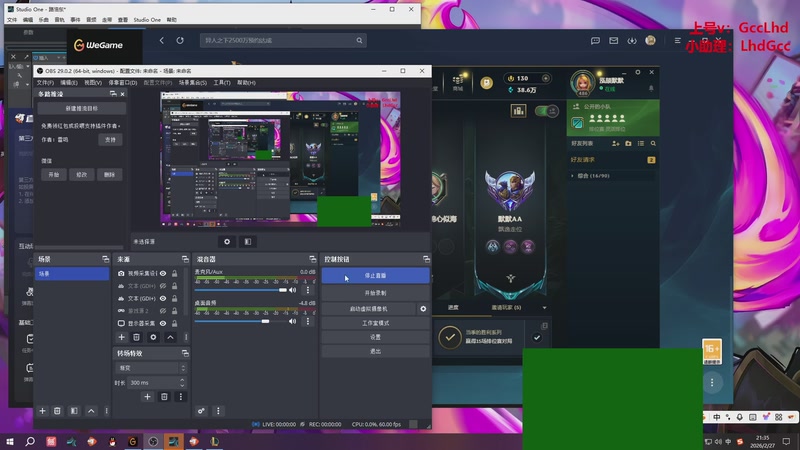
Task: Move source up in sources toolbar
Action: [x=170, y=337]
